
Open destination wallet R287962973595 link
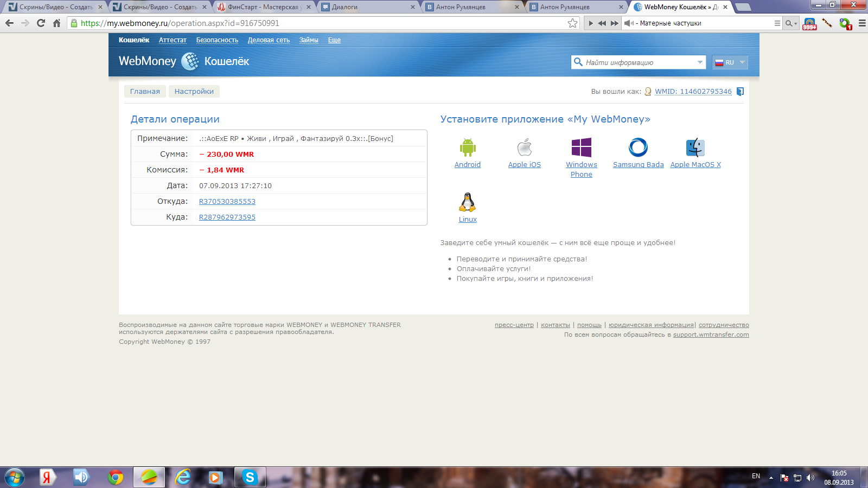point(227,217)
